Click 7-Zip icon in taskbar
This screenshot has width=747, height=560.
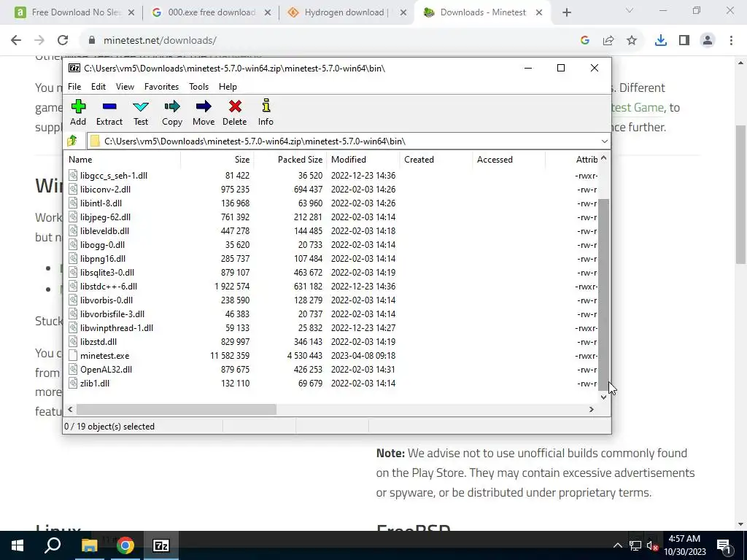click(161, 545)
